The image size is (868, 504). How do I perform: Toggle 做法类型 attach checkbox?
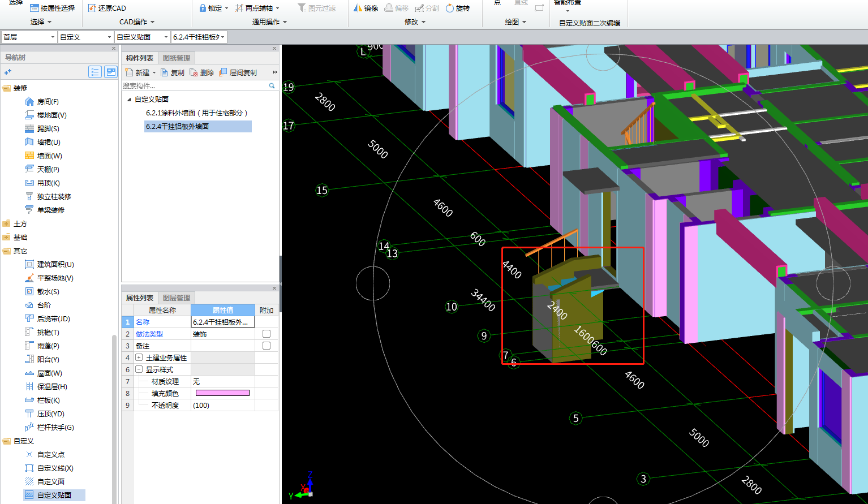(x=267, y=334)
